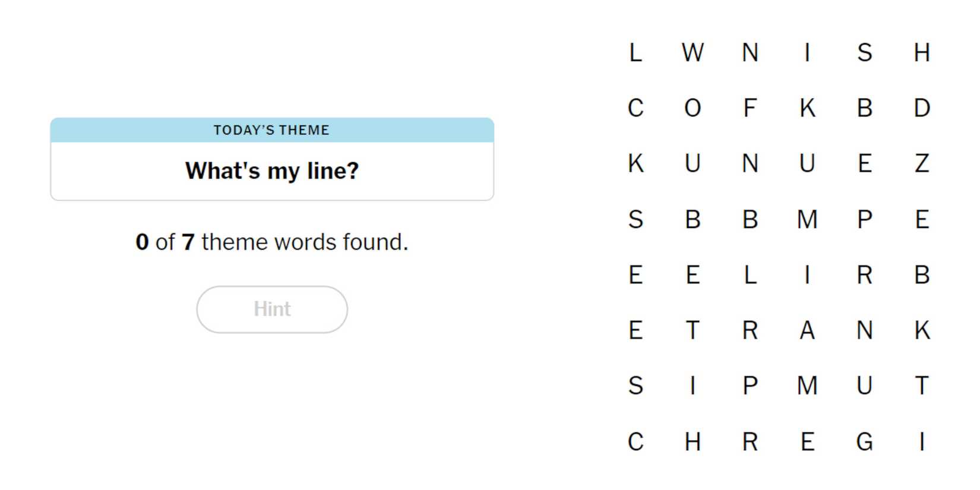Select the M between P and U
Image resolution: width=980 pixels, height=490 pixels.
point(807,386)
